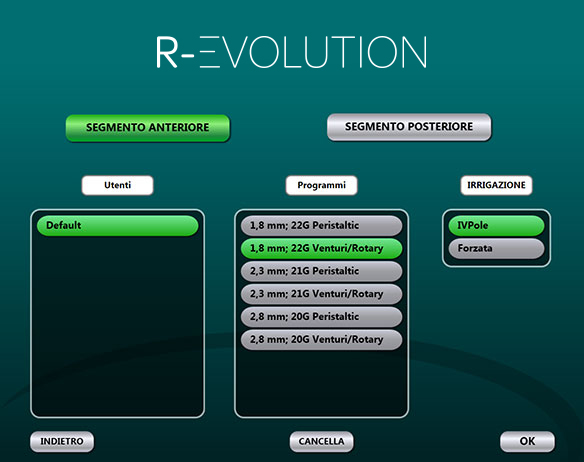Delete selection with the Cancella button
This screenshot has width=584, height=462.
321,442
